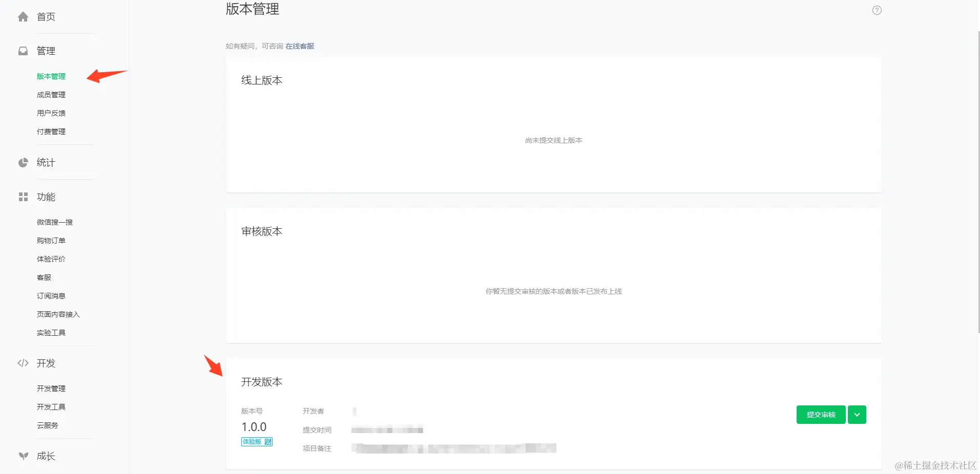Open 实验工具 page
Viewport: 980px width, 474px height.
[51, 333]
